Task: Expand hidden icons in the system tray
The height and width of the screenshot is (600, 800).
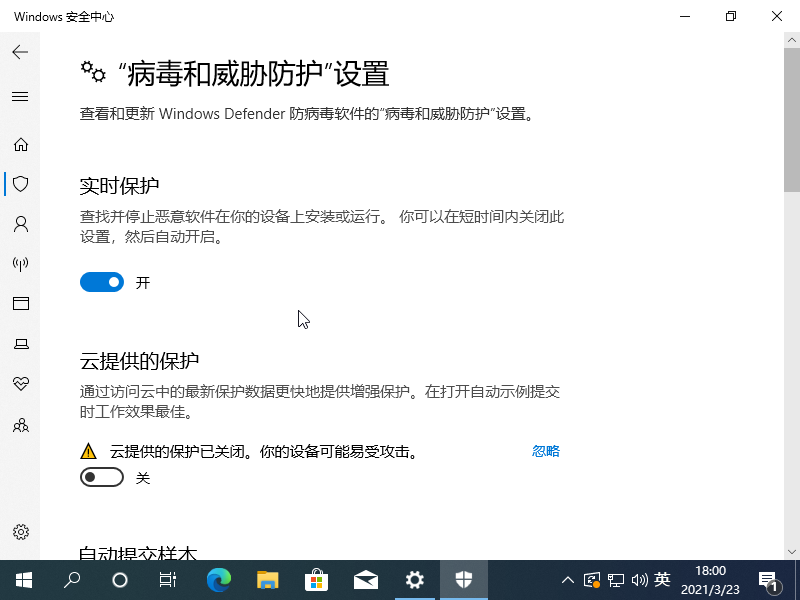Action: pyautogui.click(x=567, y=579)
